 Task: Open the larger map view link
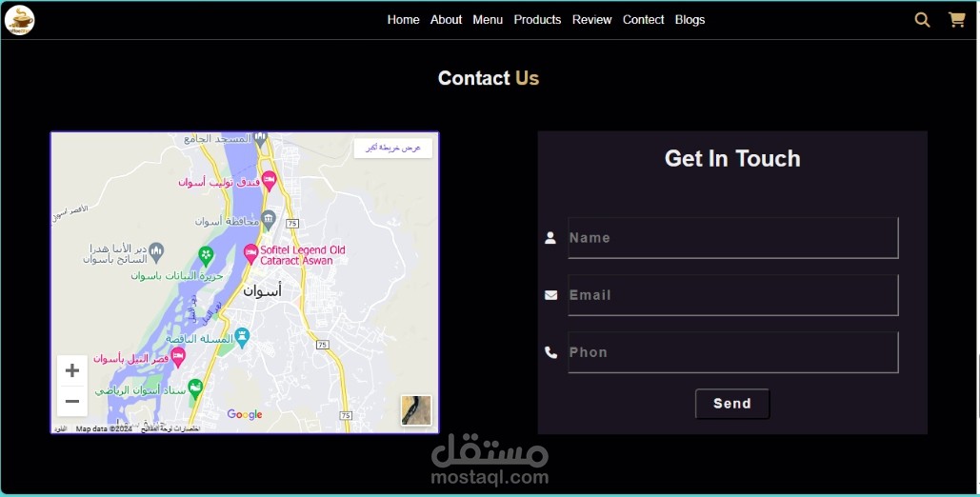393,149
